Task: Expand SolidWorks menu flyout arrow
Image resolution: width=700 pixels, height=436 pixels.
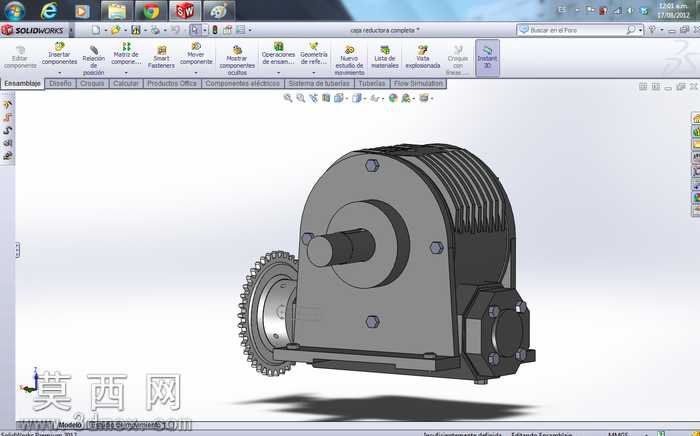Action: (71, 30)
